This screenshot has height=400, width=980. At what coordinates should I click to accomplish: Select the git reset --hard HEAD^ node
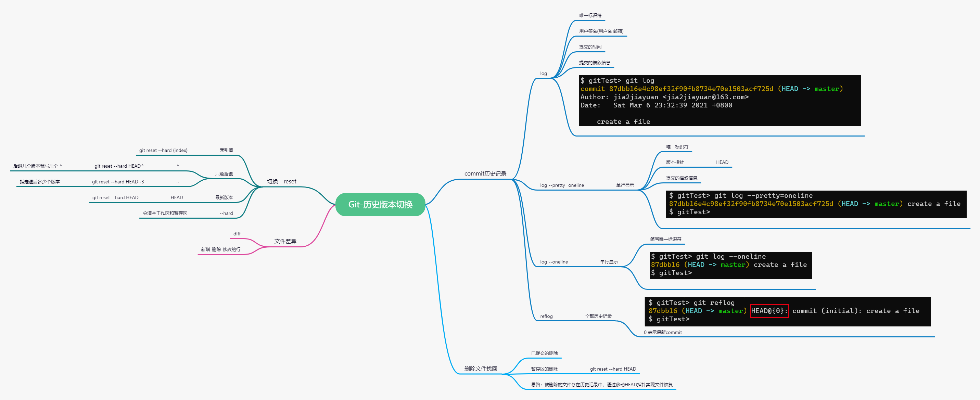119,166
